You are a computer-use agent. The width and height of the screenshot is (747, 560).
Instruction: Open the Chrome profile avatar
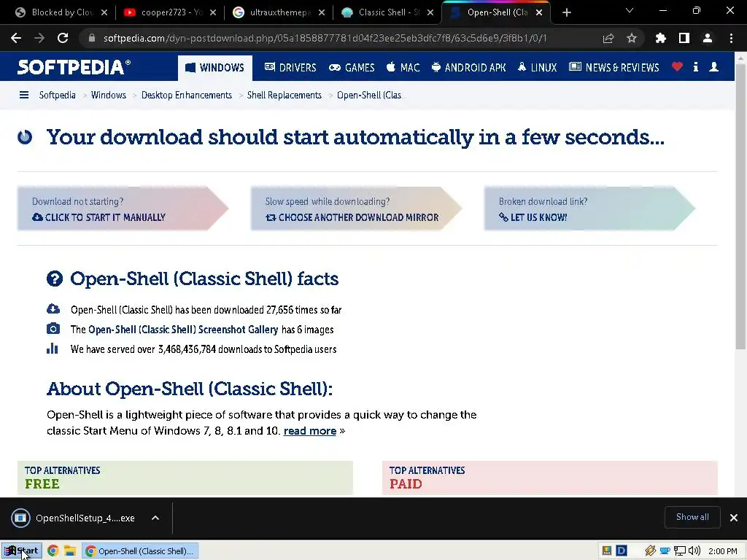tap(708, 38)
